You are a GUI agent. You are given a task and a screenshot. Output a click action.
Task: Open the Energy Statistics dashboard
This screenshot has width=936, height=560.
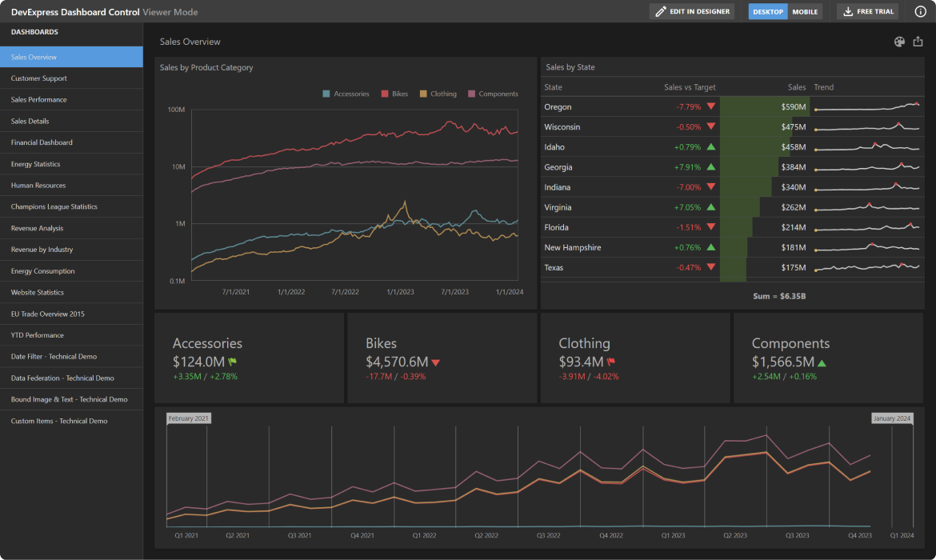[x=71, y=163]
